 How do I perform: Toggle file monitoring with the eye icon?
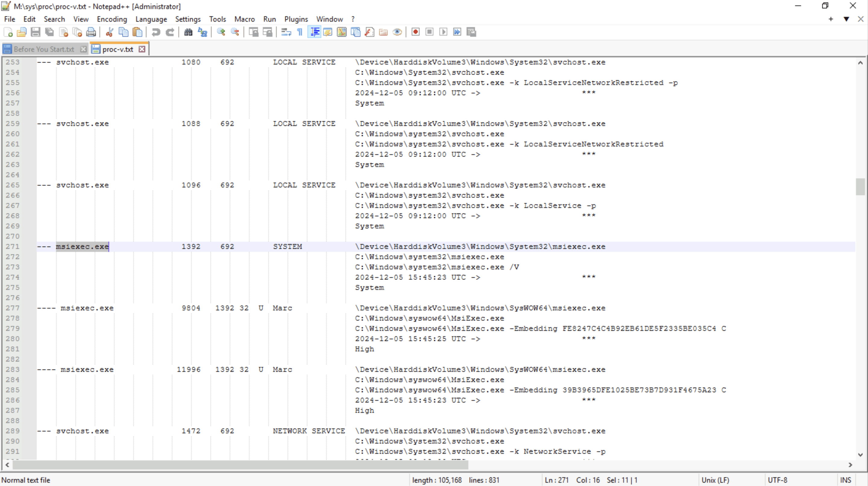397,32
